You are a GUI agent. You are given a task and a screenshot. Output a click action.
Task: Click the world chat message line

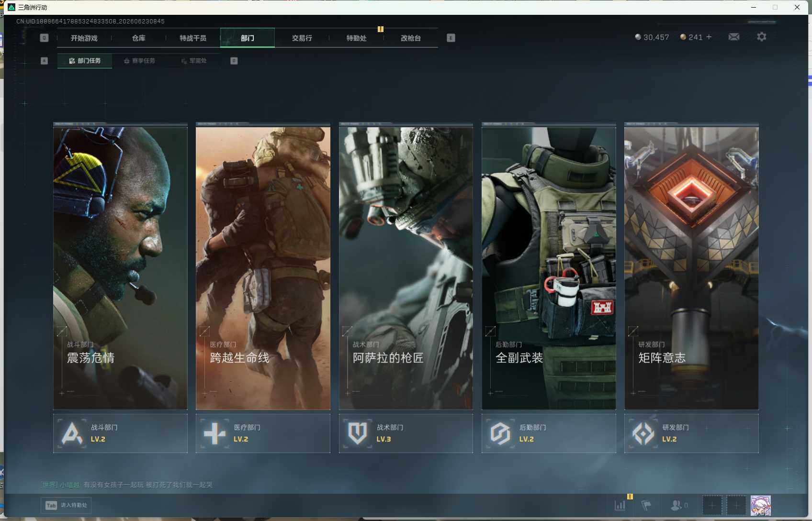coord(127,485)
